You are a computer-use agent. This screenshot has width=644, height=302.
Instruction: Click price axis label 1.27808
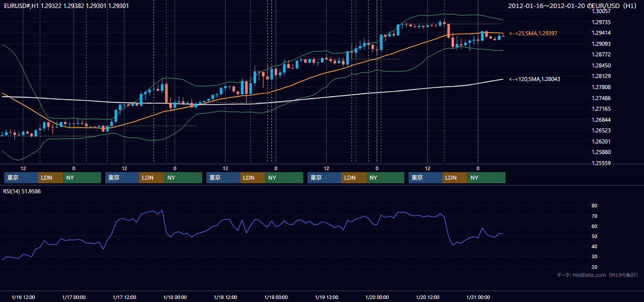pyautogui.click(x=601, y=87)
